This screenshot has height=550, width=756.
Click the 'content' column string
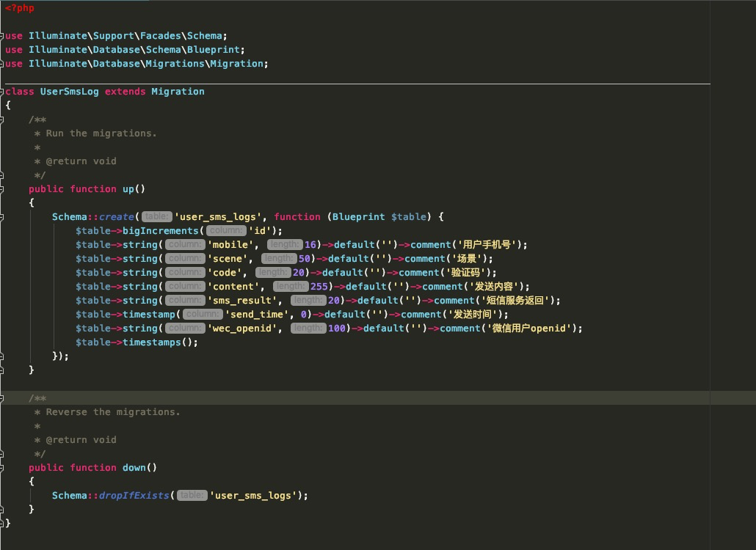click(x=233, y=287)
